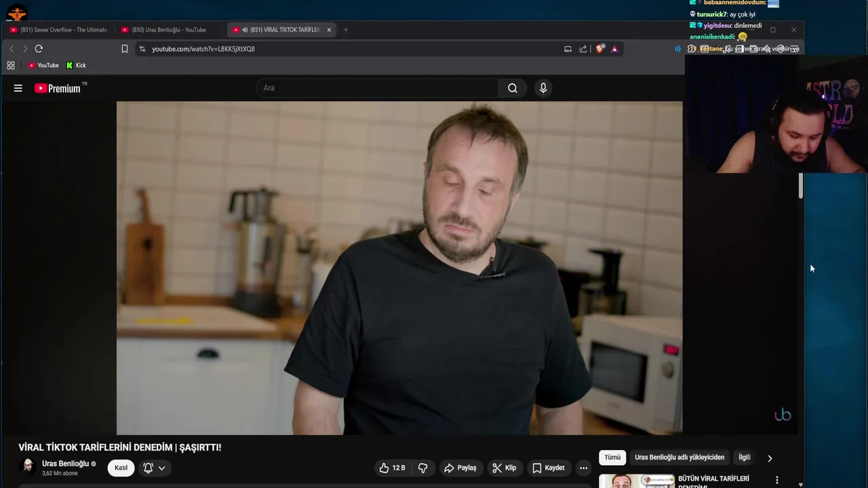868x488 pixels.
Task: Open options for BÜTÜN VİRAL TARİFLERİ video
Action: click(777, 480)
